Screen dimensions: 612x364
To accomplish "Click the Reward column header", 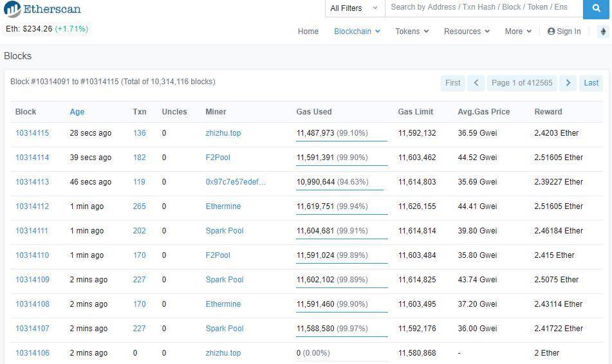I will pyautogui.click(x=548, y=112).
